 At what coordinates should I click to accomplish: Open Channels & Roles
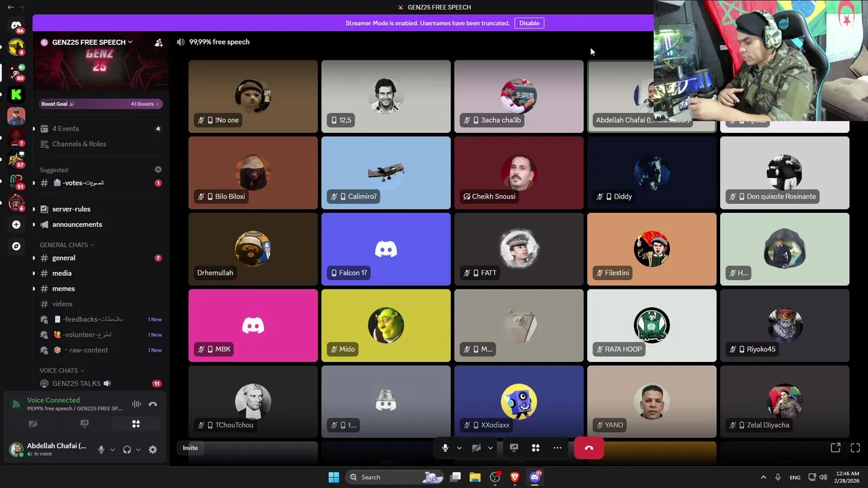[x=100, y=144]
